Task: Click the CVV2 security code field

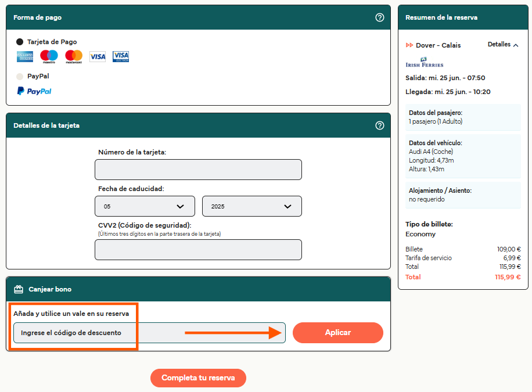Action: tap(198, 250)
